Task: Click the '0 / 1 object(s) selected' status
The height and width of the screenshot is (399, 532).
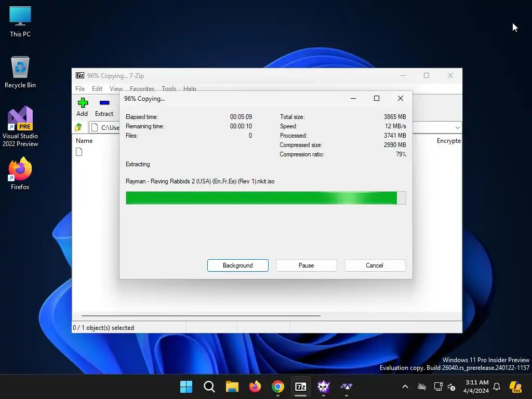Action: [x=103, y=328]
